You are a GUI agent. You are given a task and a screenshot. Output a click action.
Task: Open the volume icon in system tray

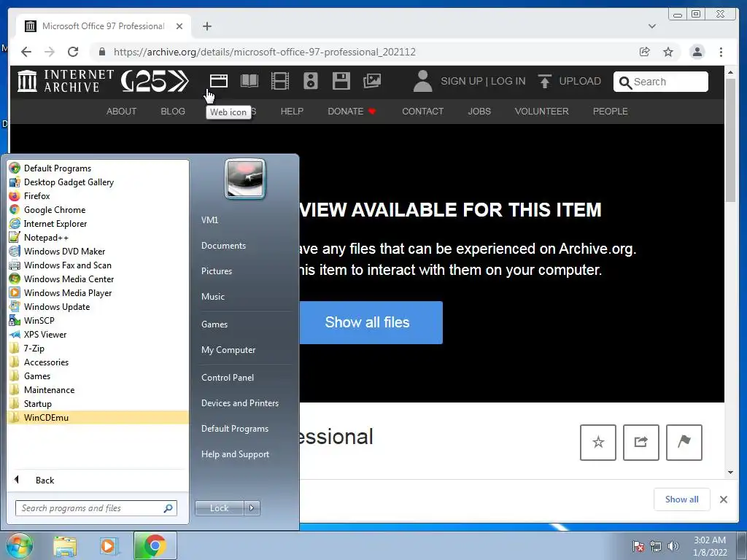673,546
